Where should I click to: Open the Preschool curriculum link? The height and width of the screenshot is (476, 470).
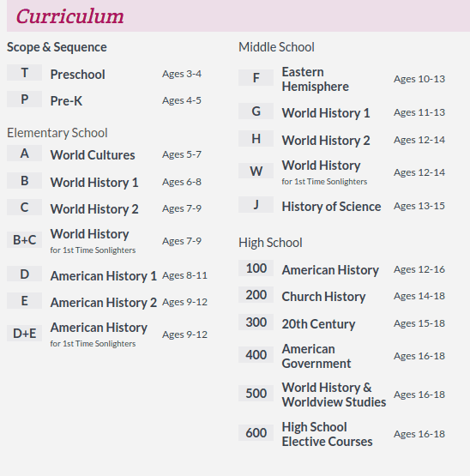click(78, 75)
